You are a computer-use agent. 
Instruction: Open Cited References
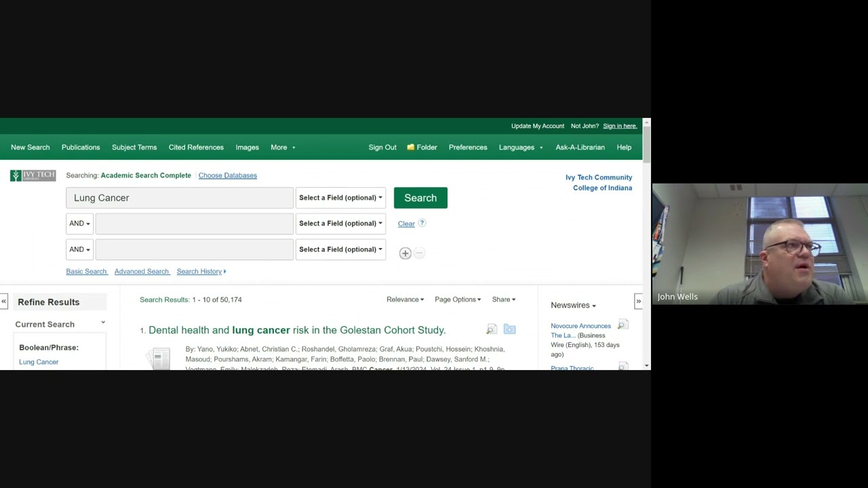(x=196, y=147)
